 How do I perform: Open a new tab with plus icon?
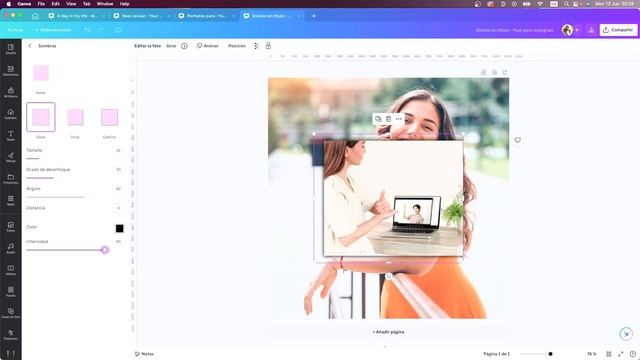pos(314,16)
